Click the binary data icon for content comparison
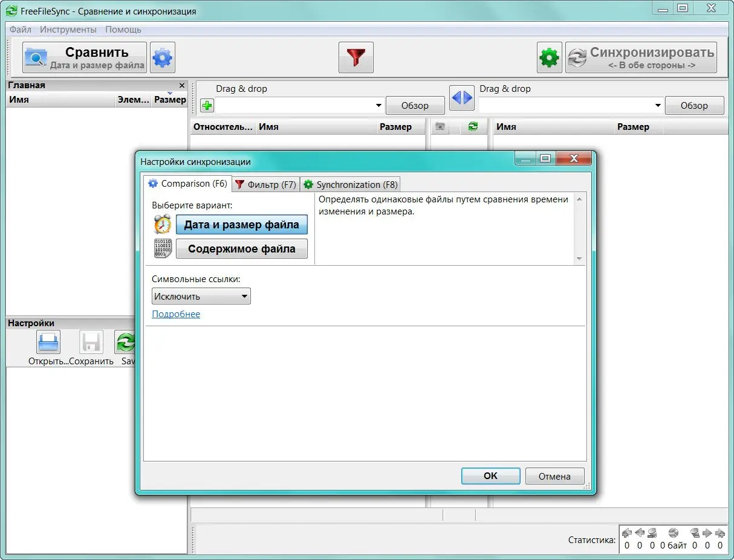Screen dimensions: 734x560 (x=163, y=248)
